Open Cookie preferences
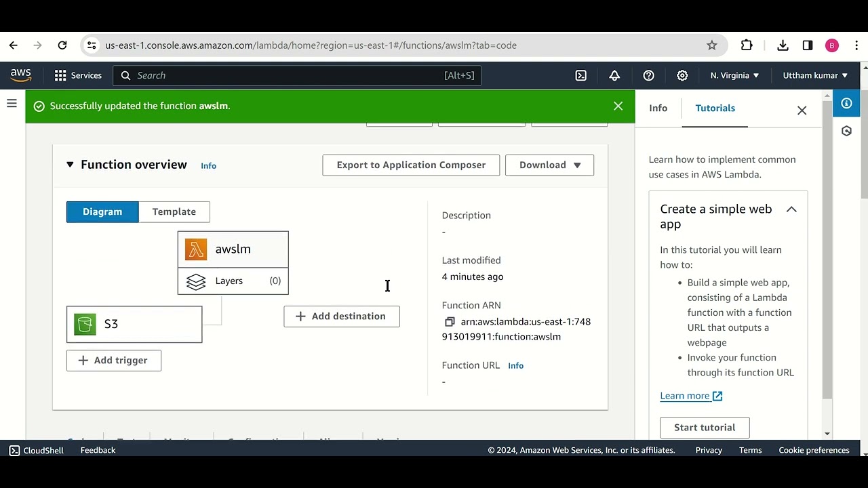The image size is (868, 488). (814, 450)
